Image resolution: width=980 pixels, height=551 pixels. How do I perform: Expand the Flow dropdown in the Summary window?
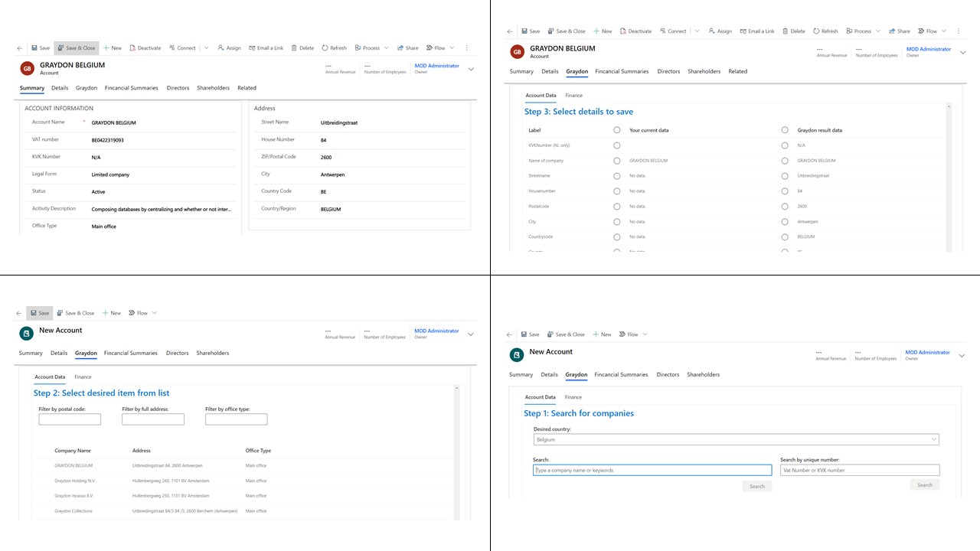[x=452, y=48]
